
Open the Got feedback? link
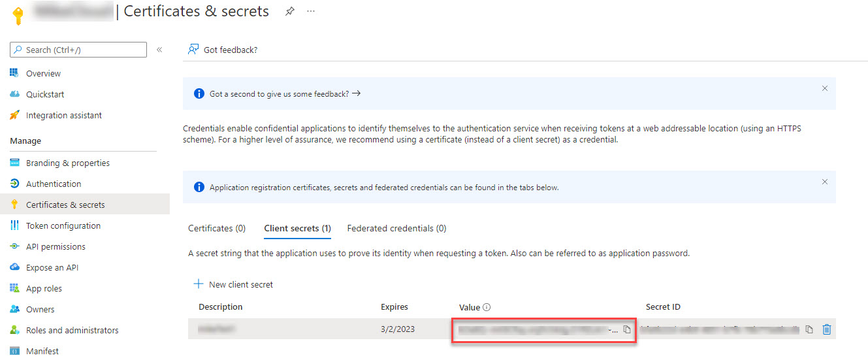point(223,50)
